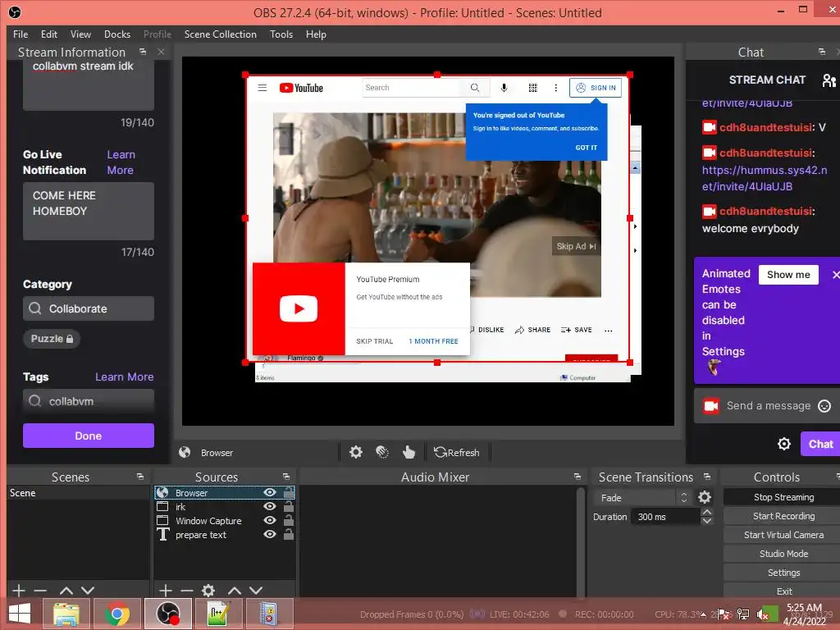Click Learn More beside Tags

125,377
